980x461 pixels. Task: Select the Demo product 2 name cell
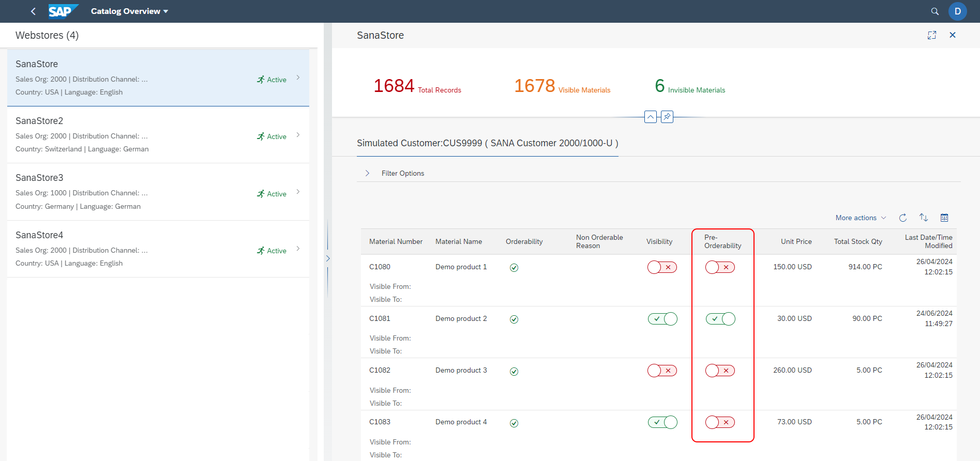point(461,318)
